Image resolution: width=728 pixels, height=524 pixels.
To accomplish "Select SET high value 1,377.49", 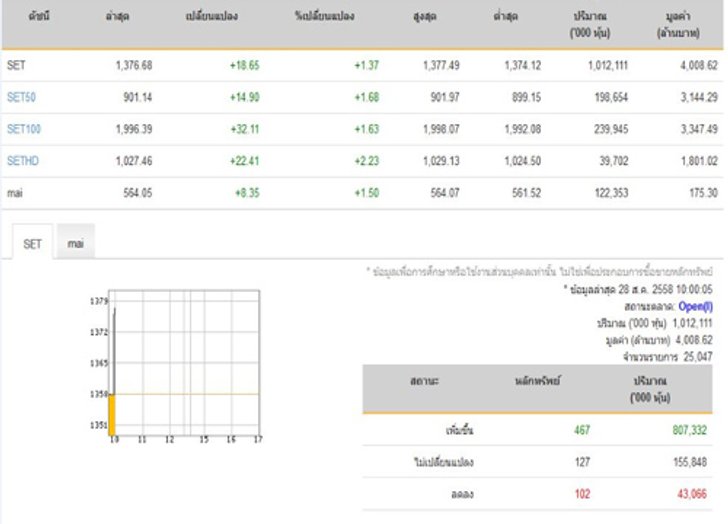I will tap(441, 65).
